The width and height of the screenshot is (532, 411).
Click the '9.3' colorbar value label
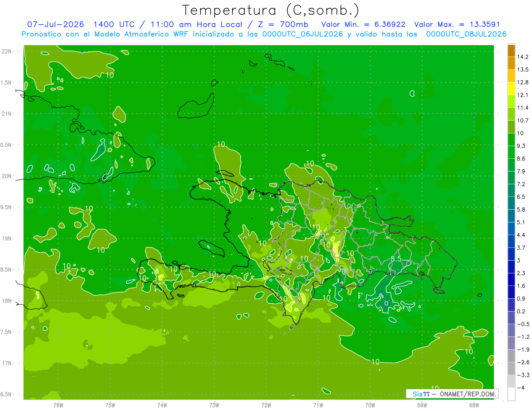coord(521,146)
